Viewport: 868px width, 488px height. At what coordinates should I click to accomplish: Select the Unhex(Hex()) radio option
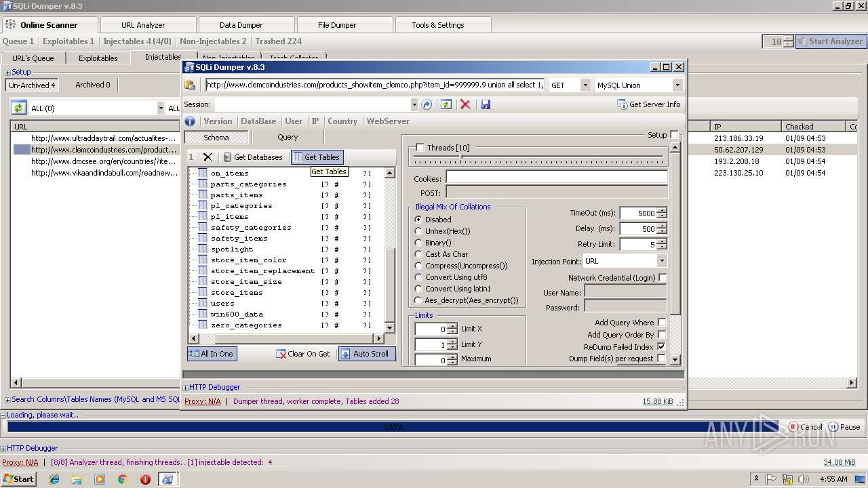click(418, 231)
